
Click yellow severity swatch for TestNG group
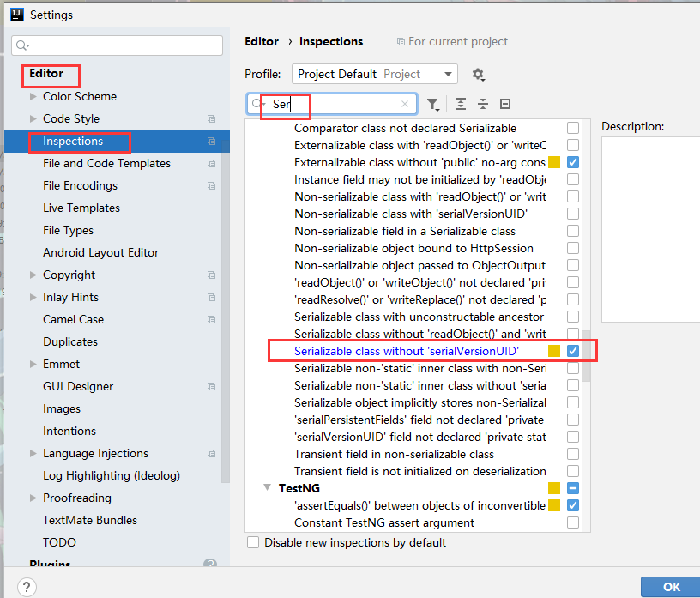[554, 488]
